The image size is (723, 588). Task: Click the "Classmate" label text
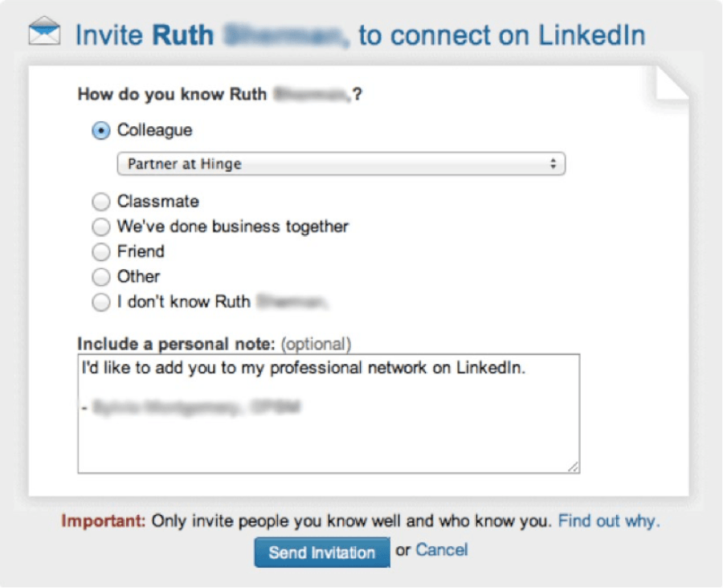[x=158, y=202]
